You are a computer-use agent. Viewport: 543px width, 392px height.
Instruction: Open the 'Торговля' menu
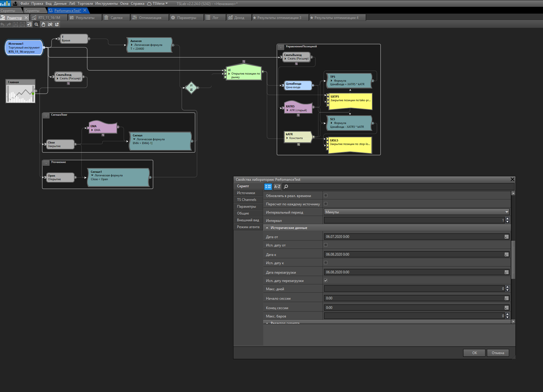click(x=85, y=4)
